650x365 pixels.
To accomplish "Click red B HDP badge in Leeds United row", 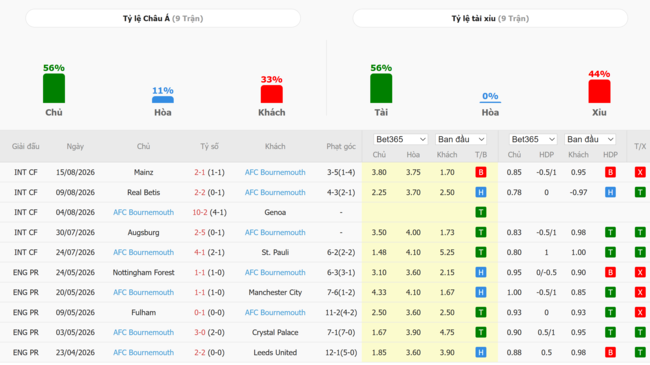I will coord(610,353).
